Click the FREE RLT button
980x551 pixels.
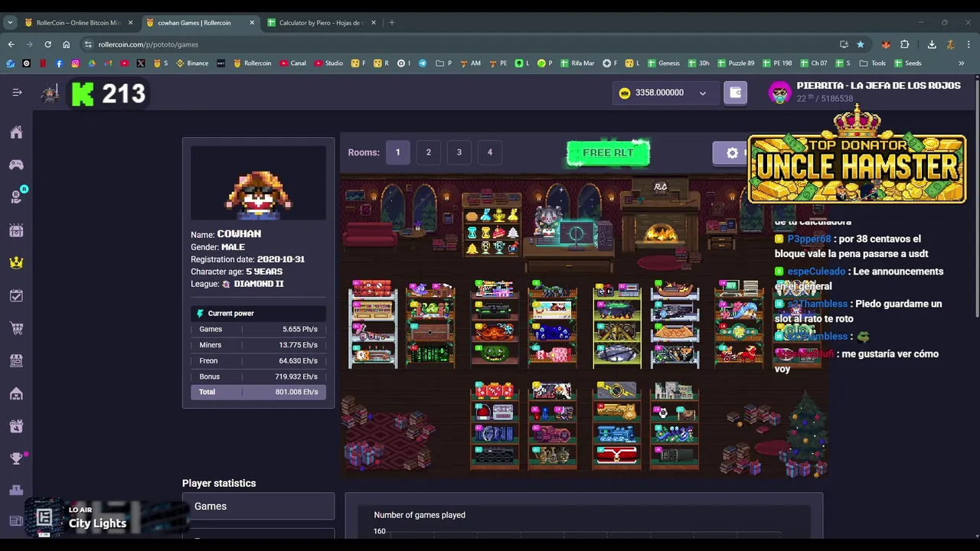pos(608,153)
